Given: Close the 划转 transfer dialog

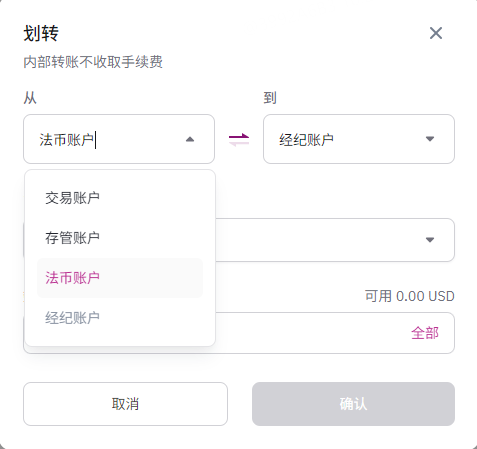Looking at the screenshot, I should coord(436,33).
